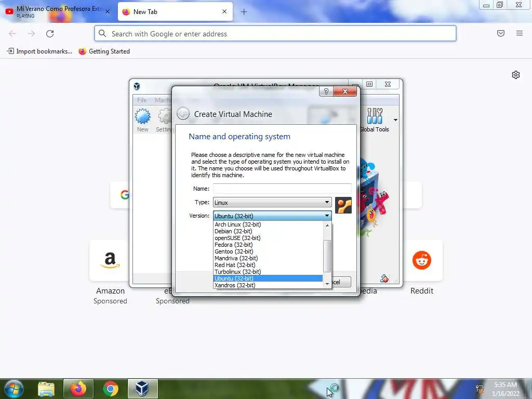The height and width of the screenshot is (399, 532).
Task: Click the New machine icon in VirtualBox Manager
Action: 142,120
